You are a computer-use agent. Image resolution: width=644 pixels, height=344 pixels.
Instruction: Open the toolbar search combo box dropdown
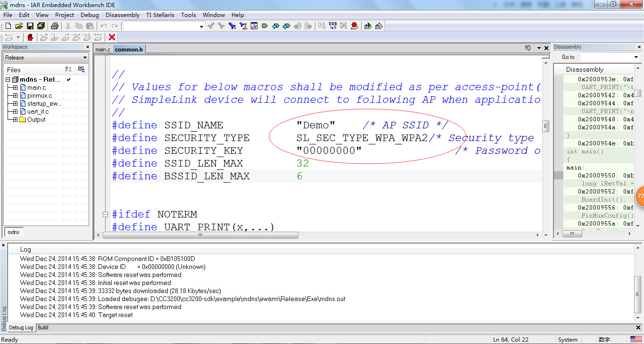[200, 26]
